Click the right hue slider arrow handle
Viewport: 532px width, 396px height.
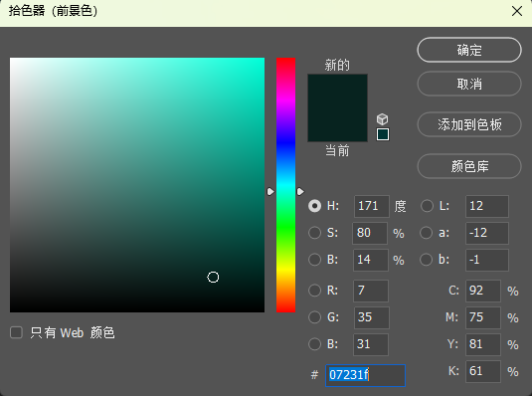[x=300, y=192]
